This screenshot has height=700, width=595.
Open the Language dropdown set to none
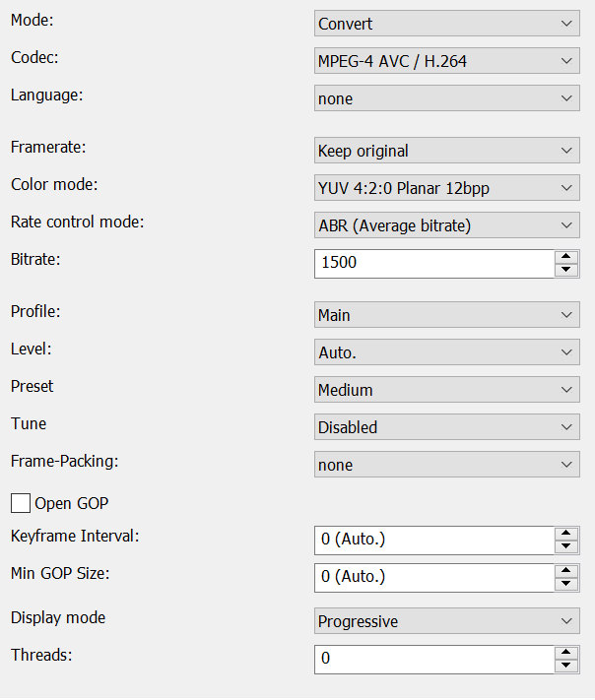click(446, 98)
